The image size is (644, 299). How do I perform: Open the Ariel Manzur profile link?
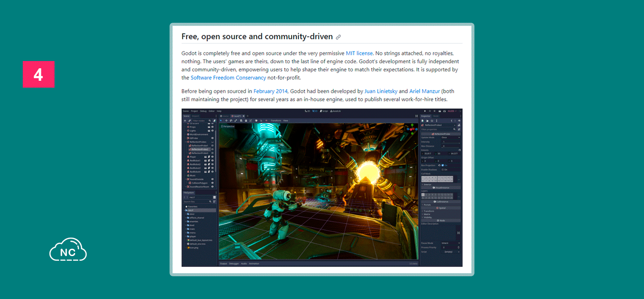click(x=425, y=91)
